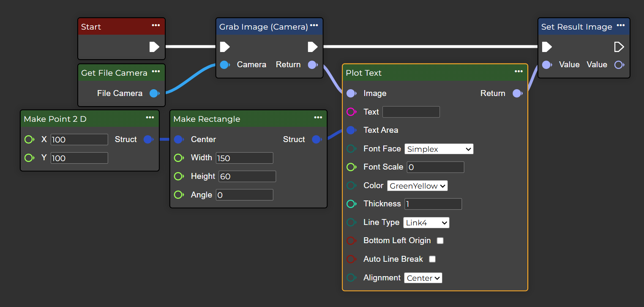This screenshot has height=307, width=644.
Task: Click the Font Scale input pin
Action: pyautogui.click(x=351, y=167)
